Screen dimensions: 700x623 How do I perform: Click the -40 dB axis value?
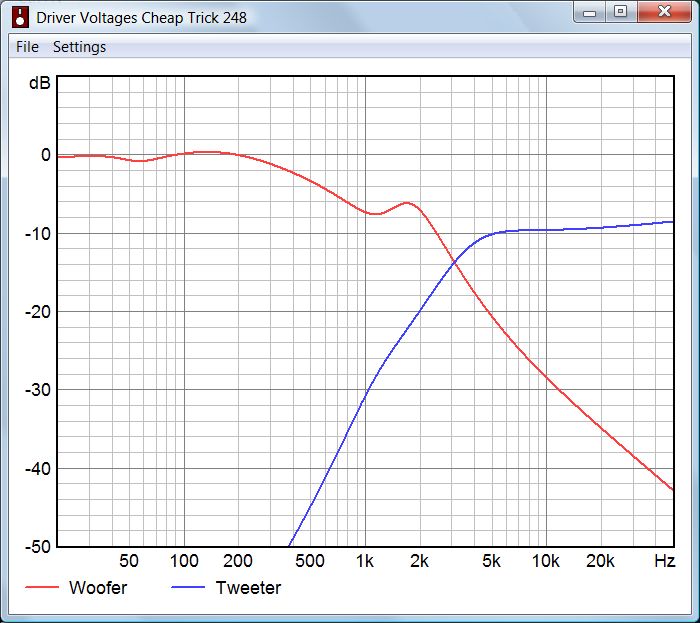pos(38,469)
